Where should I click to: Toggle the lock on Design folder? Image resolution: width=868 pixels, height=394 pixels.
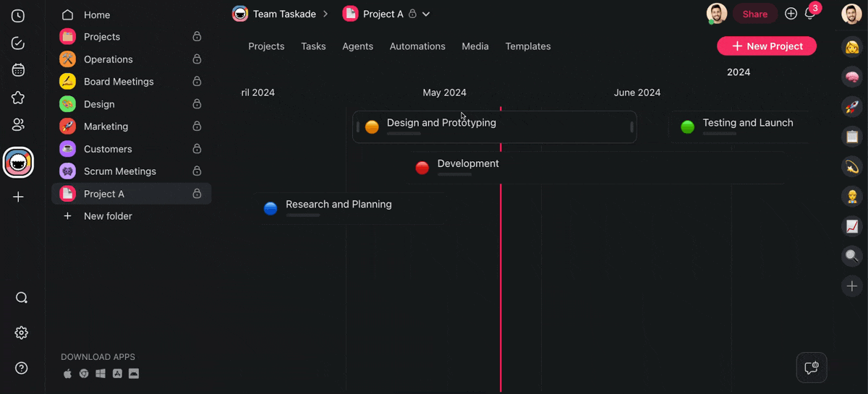click(x=197, y=104)
